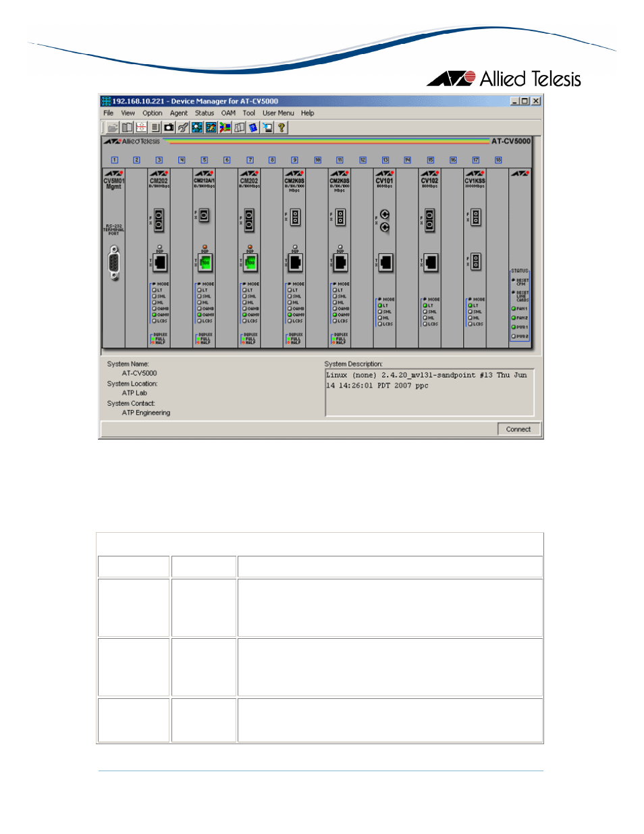Click the PWR 2 status LED

click(514, 336)
